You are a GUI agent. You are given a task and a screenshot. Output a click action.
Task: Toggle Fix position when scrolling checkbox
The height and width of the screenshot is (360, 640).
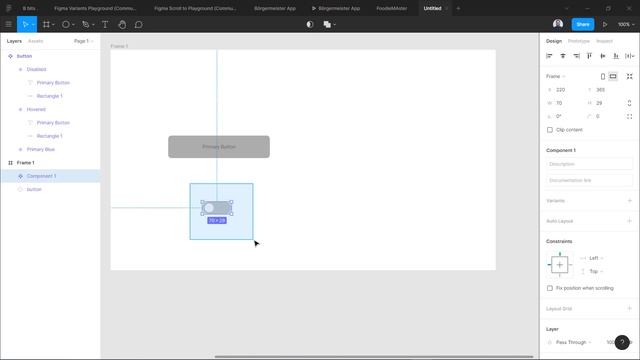pos(550,288)
